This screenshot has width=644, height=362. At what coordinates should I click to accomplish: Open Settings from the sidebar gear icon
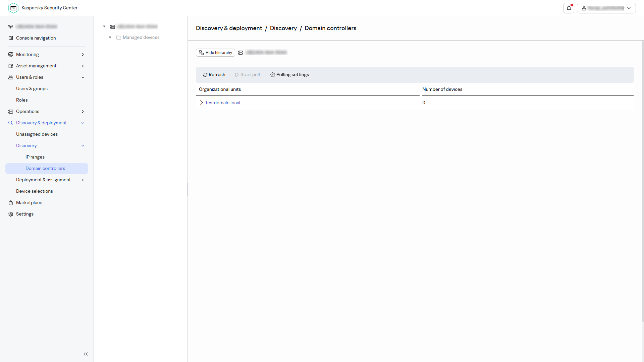pyautogui.click(x=11, y=214)
